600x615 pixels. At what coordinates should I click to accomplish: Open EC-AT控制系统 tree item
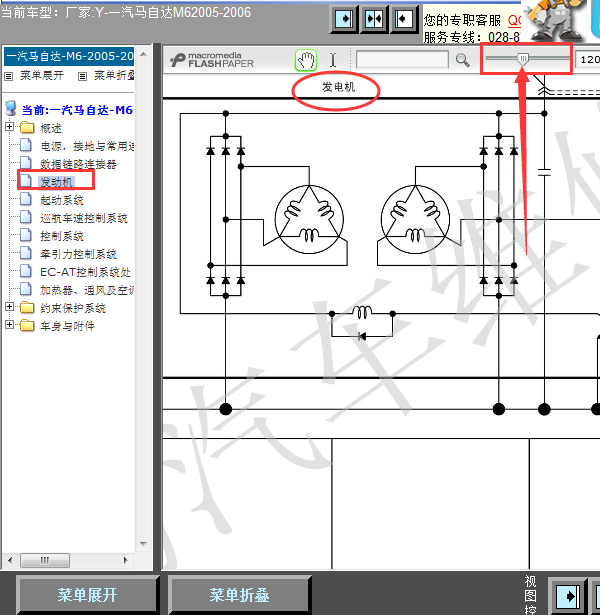[85, 272]
